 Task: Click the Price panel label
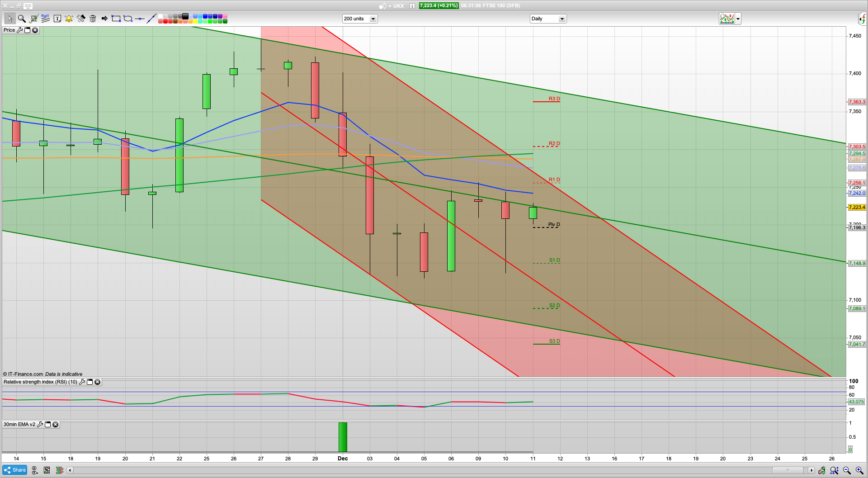tap(9, 30)
